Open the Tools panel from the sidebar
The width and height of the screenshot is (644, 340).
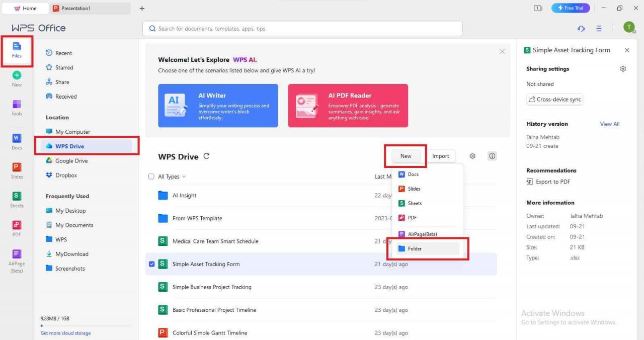16,107
